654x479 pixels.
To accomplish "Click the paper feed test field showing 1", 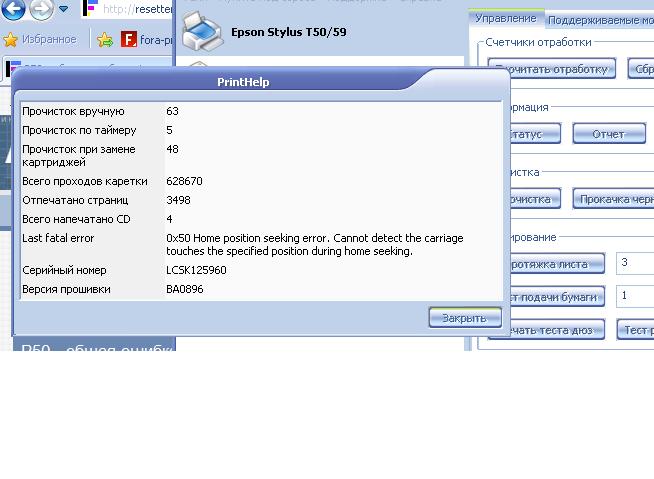I will coord(635,296).
